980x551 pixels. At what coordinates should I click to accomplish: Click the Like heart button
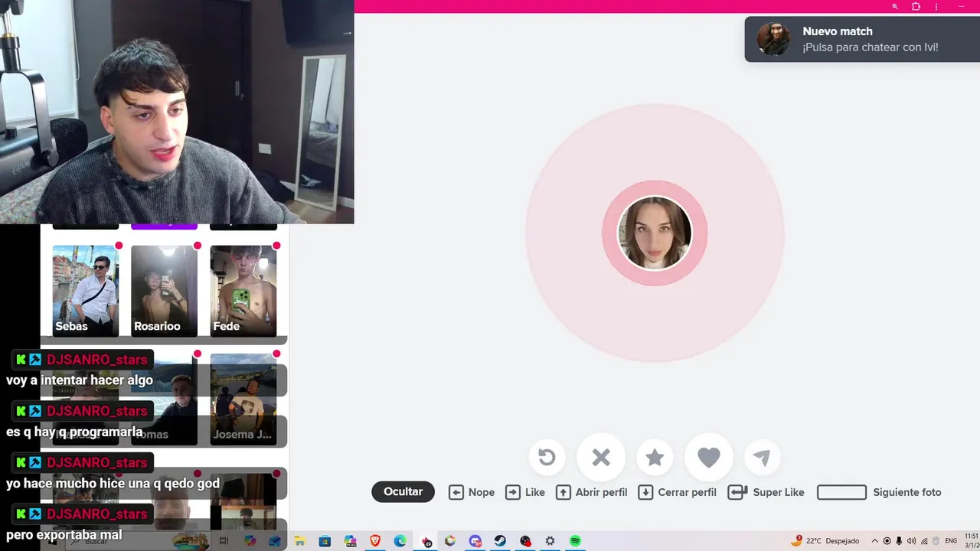pyautogui.click(x=709, y=458)
